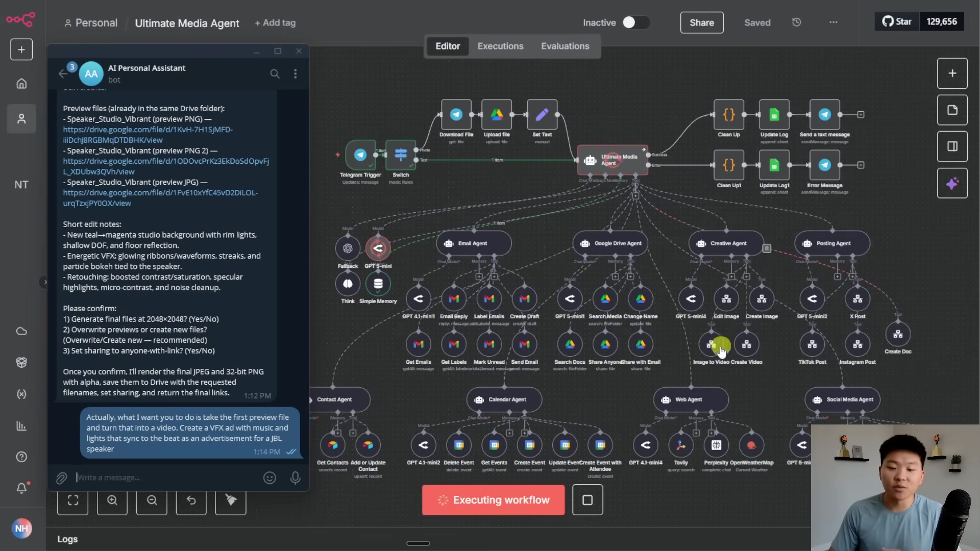Stop the executing workflow
Image resolution: width=980 pixels, height=551 pixels.
(x=587, y=500)
